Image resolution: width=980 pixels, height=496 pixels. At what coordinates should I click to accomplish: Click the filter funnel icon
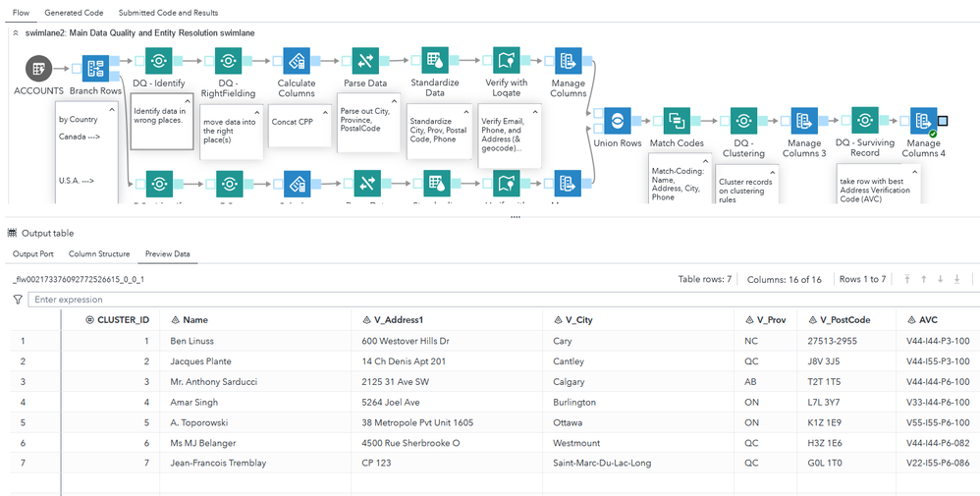tap(18, 300)
